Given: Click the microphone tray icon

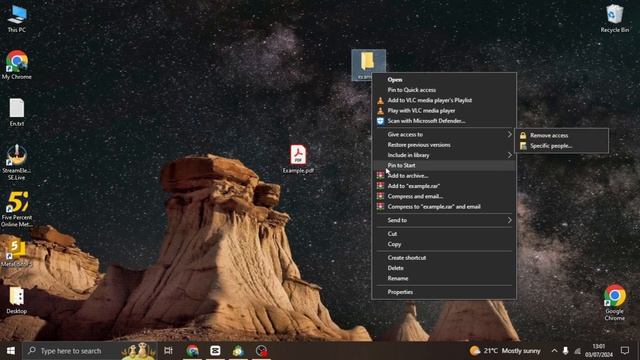Looking at the screenshot, I should [565, 351].
